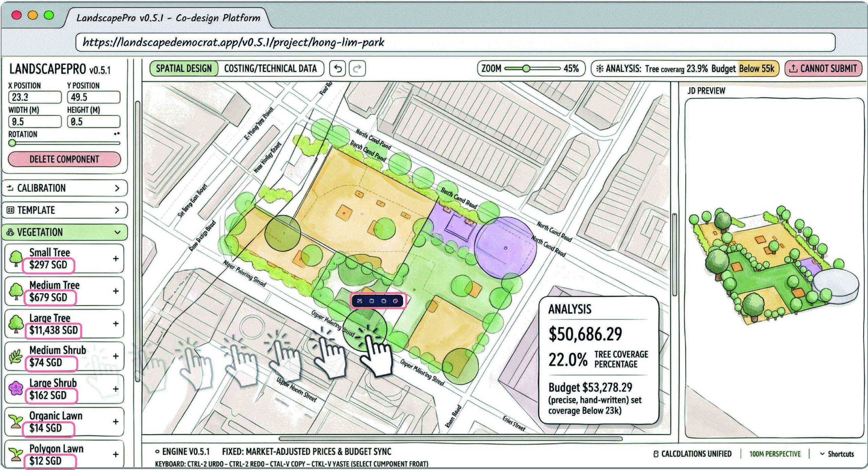The image size is (868, 470).
Task: Click the Tree coverage 23.9% readout in the top bar
Action: pos(676,69)
